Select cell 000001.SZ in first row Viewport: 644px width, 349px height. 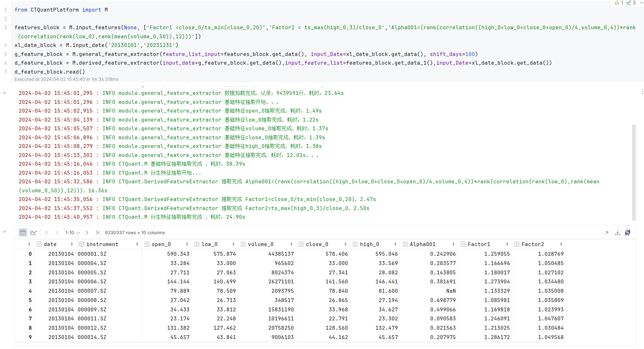point(92,254)
